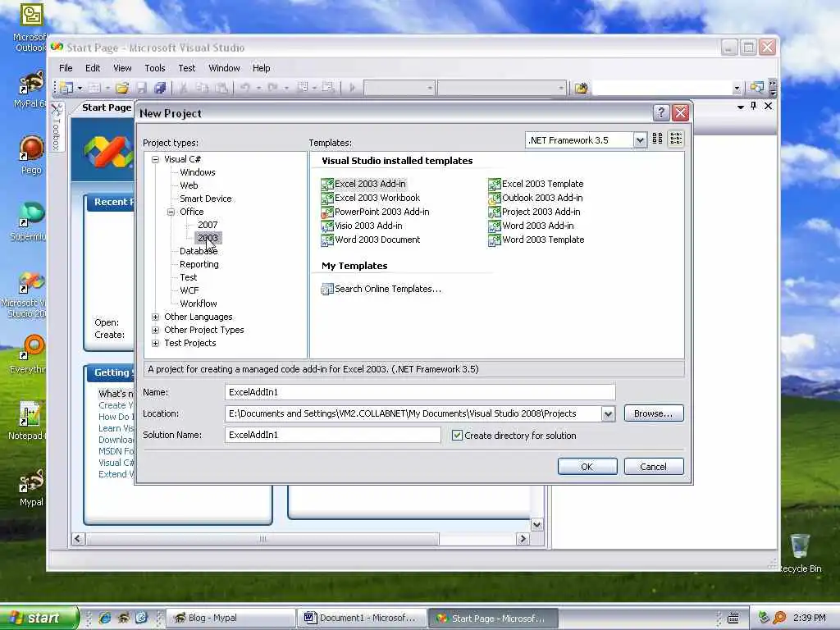This screenshot has width=840, height=630.
Task: Click OK to create the project
Action: click(587, 467)
